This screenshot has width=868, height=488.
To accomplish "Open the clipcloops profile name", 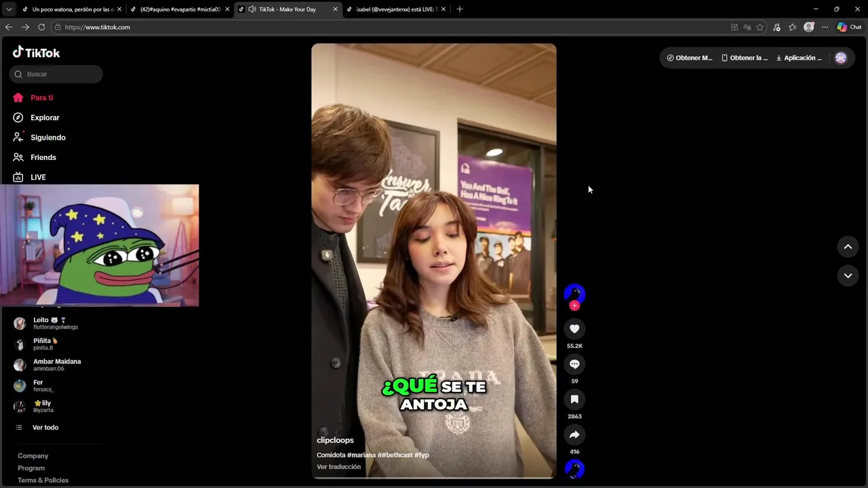I will click(335, 440).
